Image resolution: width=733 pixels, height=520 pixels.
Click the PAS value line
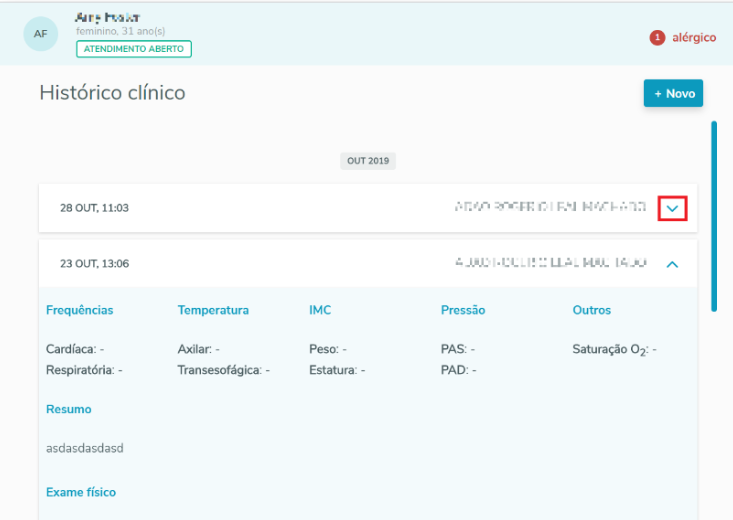[x=458, y=349]
